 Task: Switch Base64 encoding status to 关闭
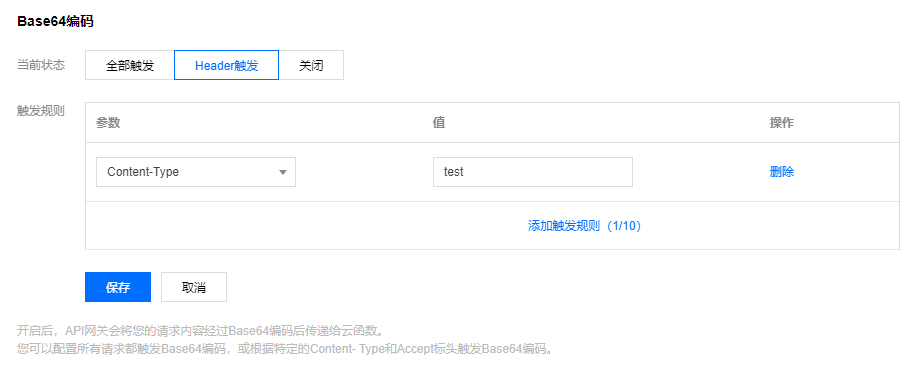pos(311,65)
